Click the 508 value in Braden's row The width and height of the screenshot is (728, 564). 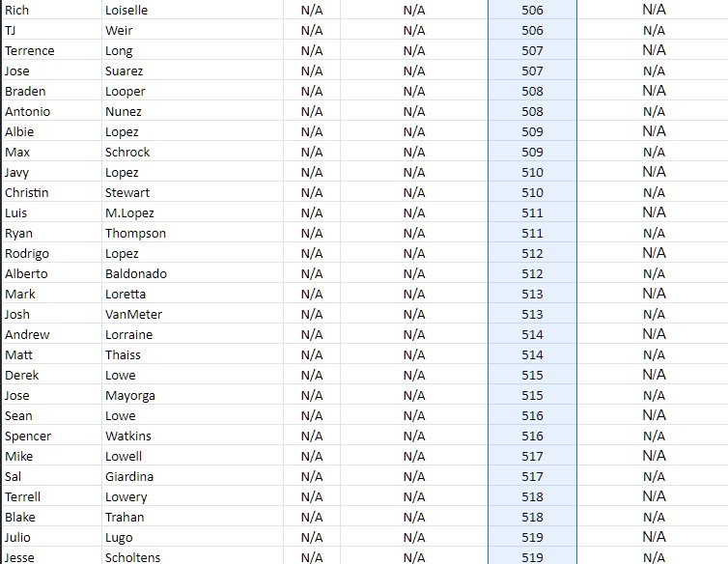(532, 91)
